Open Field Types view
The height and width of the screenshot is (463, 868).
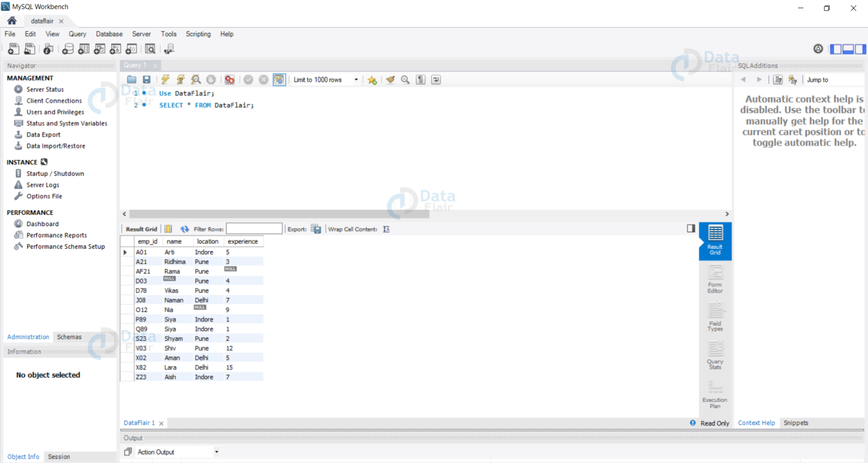(715, 317)
